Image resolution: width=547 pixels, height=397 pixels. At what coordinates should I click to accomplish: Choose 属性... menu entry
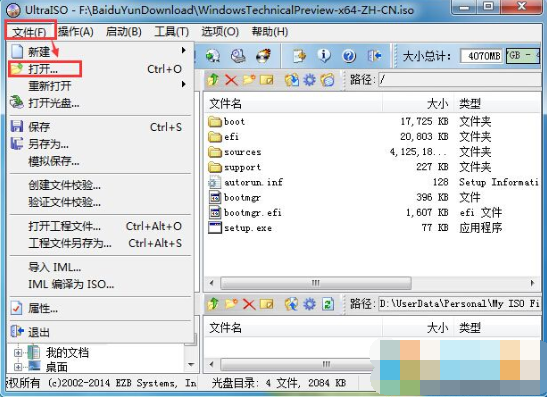(x=100, y=308)
